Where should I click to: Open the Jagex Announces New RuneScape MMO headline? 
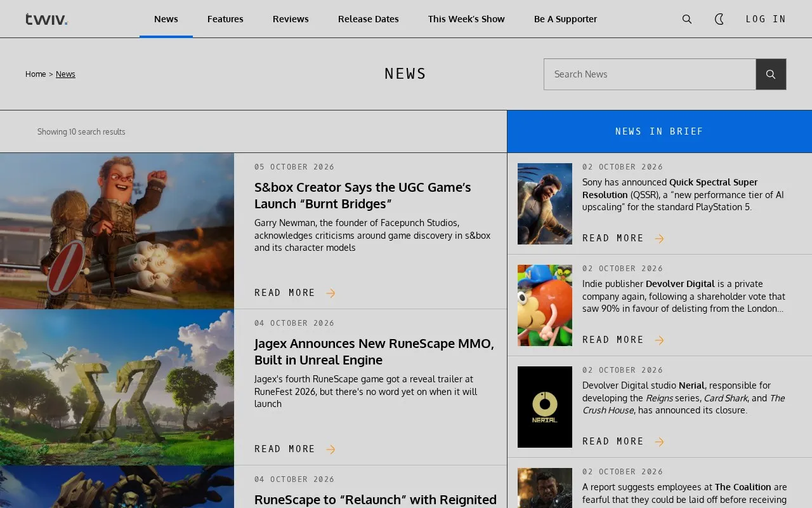pos(374,352)
